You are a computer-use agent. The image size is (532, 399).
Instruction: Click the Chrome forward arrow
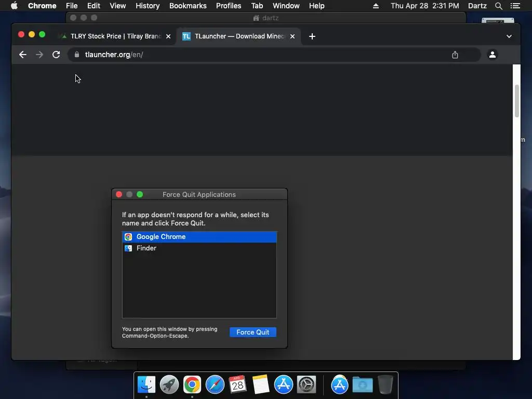pos(39,55)
